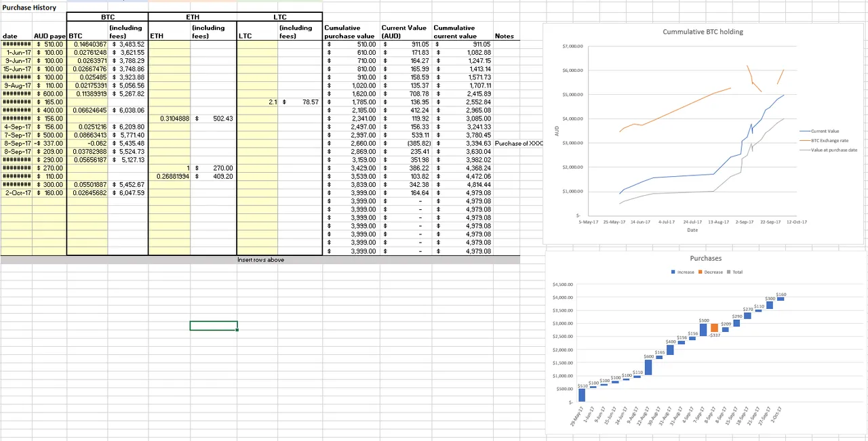
Task: Click AUD paid cell '-$ 337.00'
Action: point(49,143)
